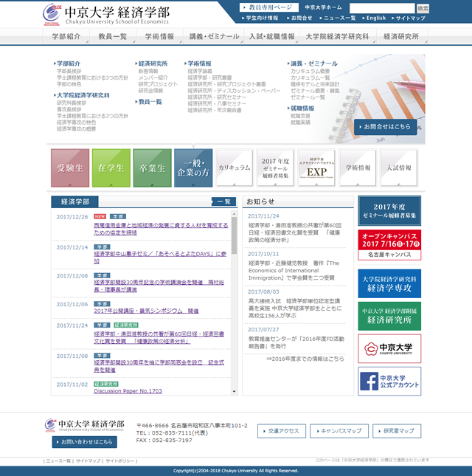Click the お問合せはこちら button on the hero image
The height and width of the screenshot is (476, 472).
click(x=386, y=127)
